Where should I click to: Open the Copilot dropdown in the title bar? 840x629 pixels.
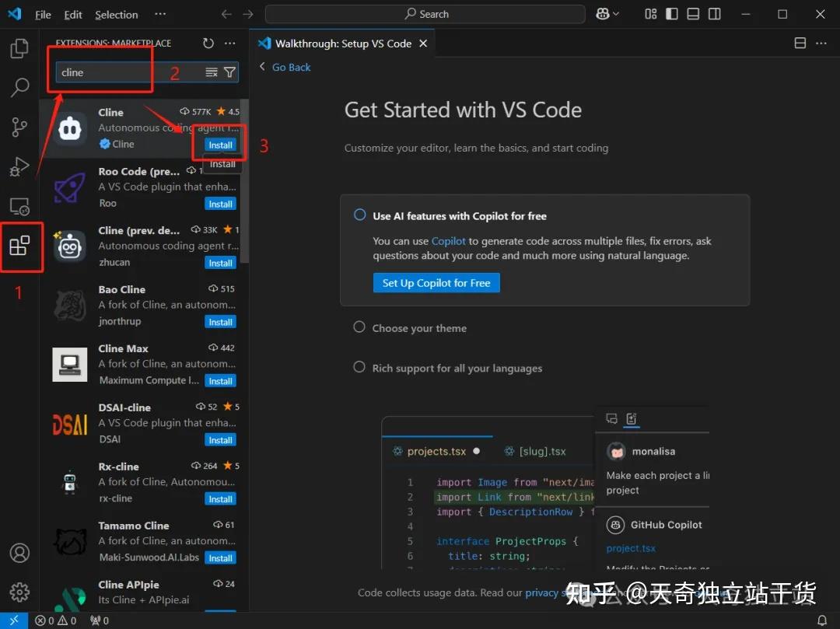(x=607, y=13)
